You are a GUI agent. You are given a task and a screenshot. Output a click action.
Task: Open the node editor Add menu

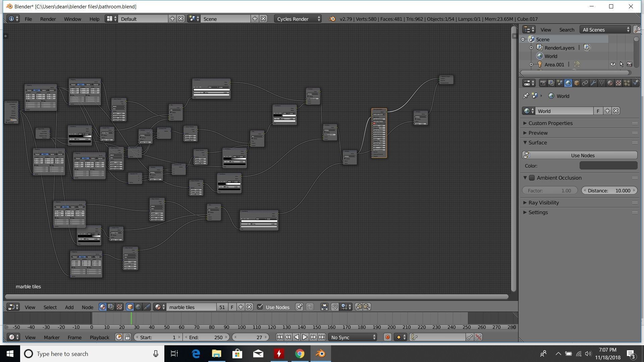coord(69,307)
